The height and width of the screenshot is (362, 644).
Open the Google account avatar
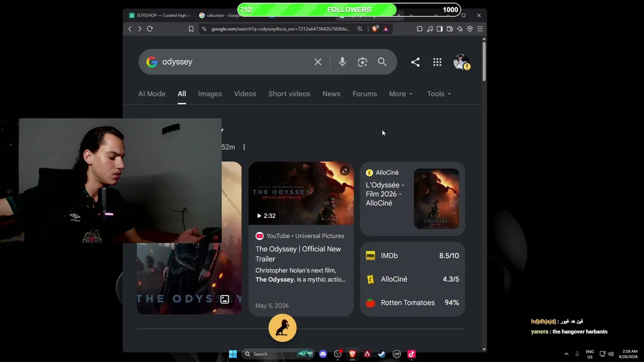click(461, 62)
